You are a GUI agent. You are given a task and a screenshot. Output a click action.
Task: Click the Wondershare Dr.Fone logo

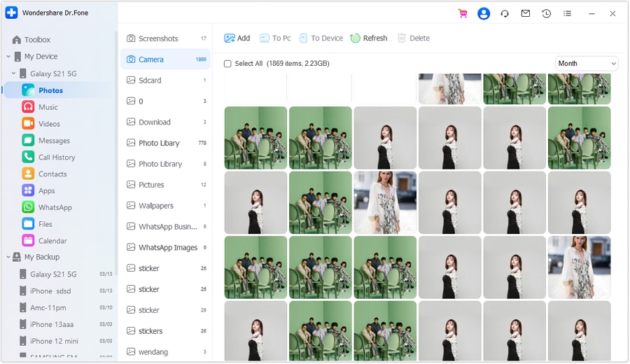tap(11, 13)
